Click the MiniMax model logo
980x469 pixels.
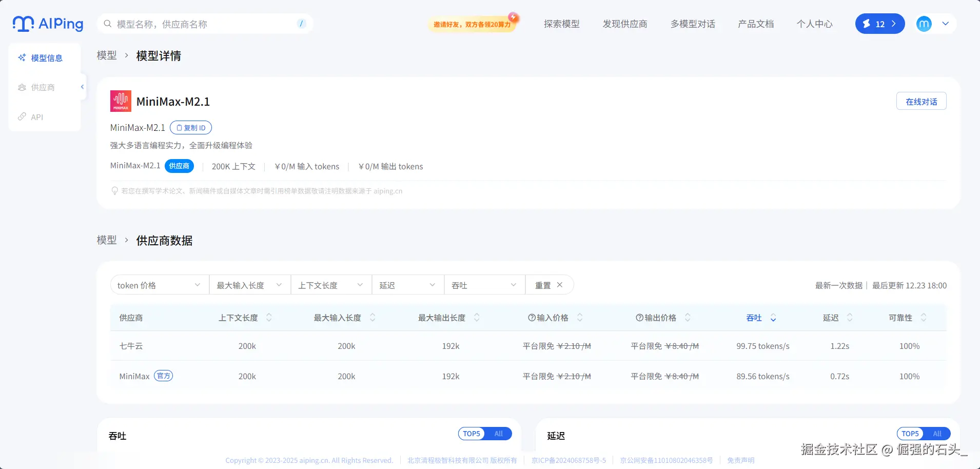[121, 101]
